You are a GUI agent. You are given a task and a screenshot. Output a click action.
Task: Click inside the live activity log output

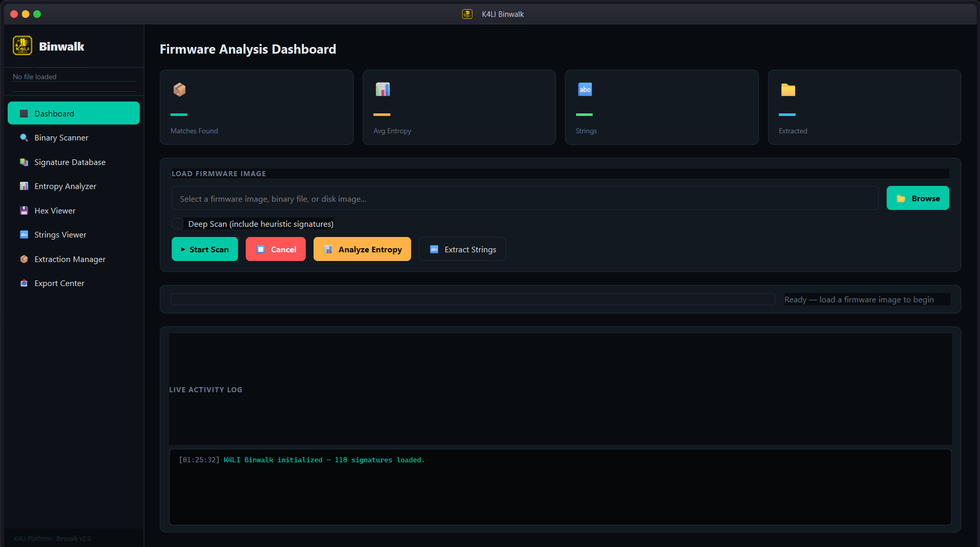pyautogui.click(x=560, y=487)
